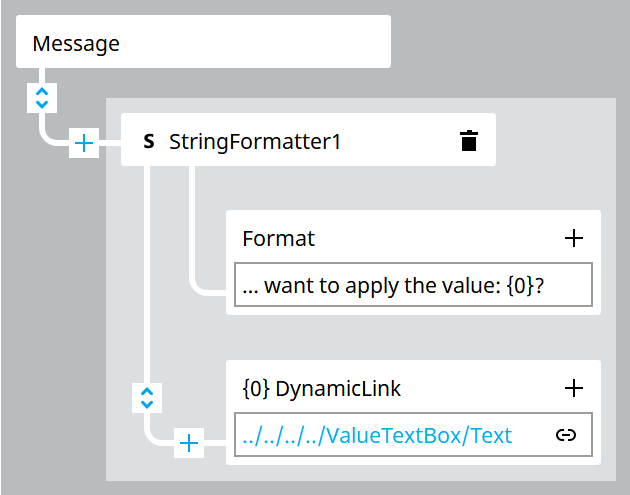This screenshot has width=630, height=495.
Task: Click the plus icon beside StringFormatter1 connector
Action: [84, 143]
